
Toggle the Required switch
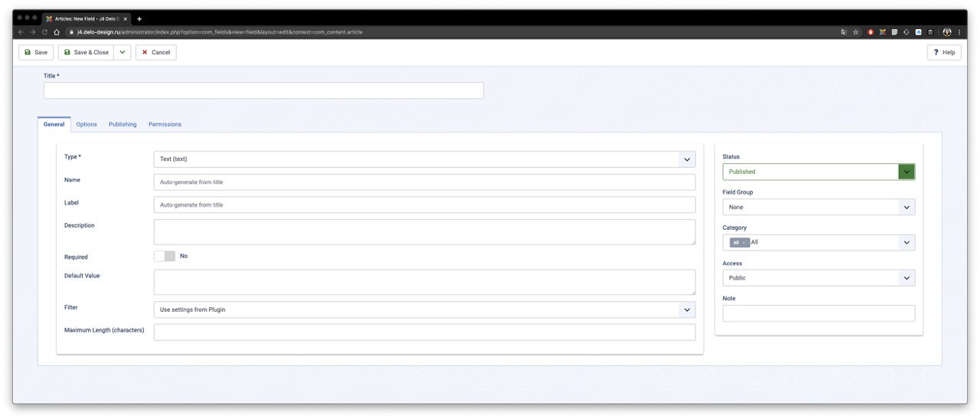click(x=165, y=256)
